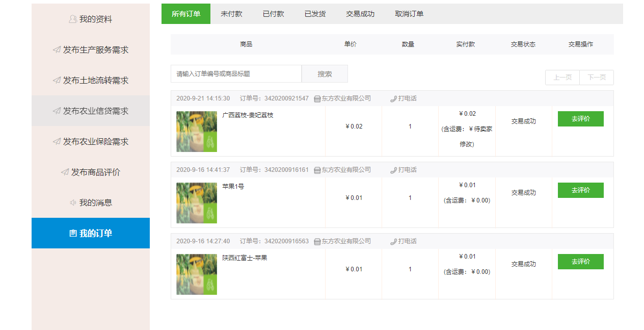Image resolution: width=644 pixels, height=330 pixels.
Task: Click the shop icon beside the 2020-9-16 14:41:37 order
Action: (317, 170)
